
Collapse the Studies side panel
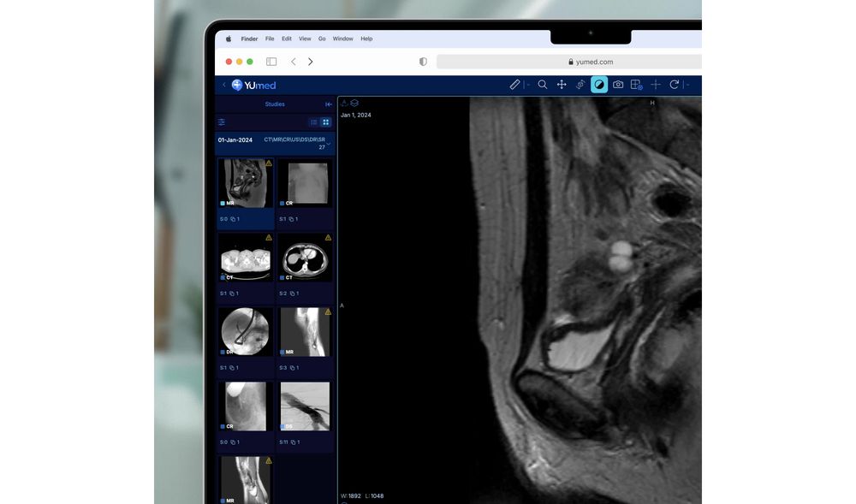329,104
